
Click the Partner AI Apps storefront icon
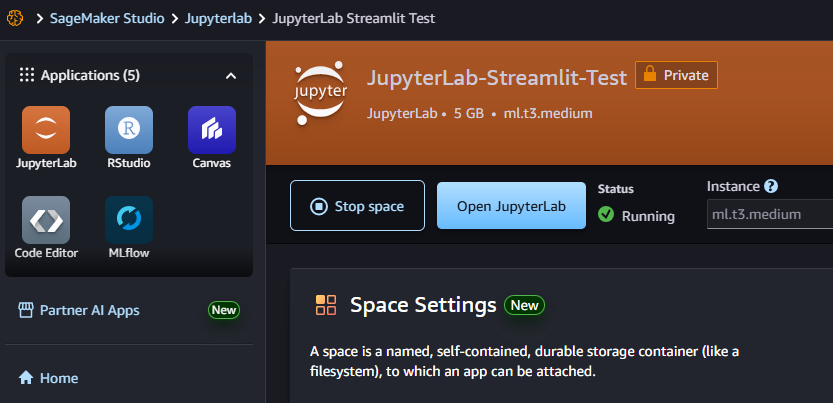(26, 310)
